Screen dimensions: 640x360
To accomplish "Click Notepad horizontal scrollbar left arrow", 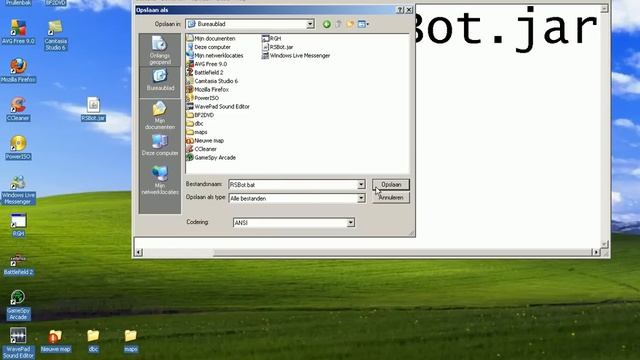I will tap(138, 252).
